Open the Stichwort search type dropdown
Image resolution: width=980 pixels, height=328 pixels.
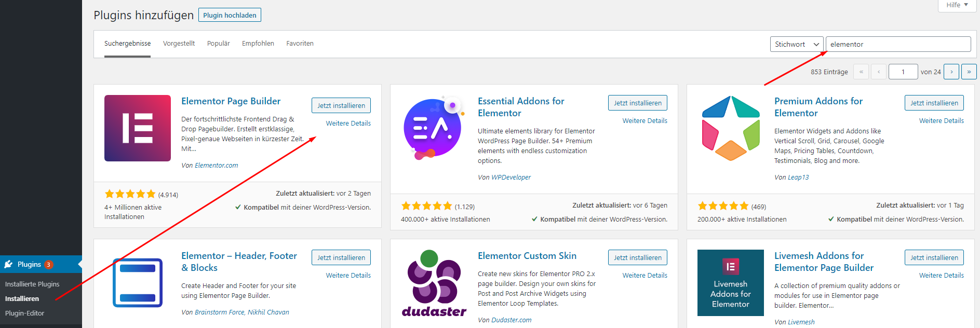pyautogui.click(x=796, y=44)
